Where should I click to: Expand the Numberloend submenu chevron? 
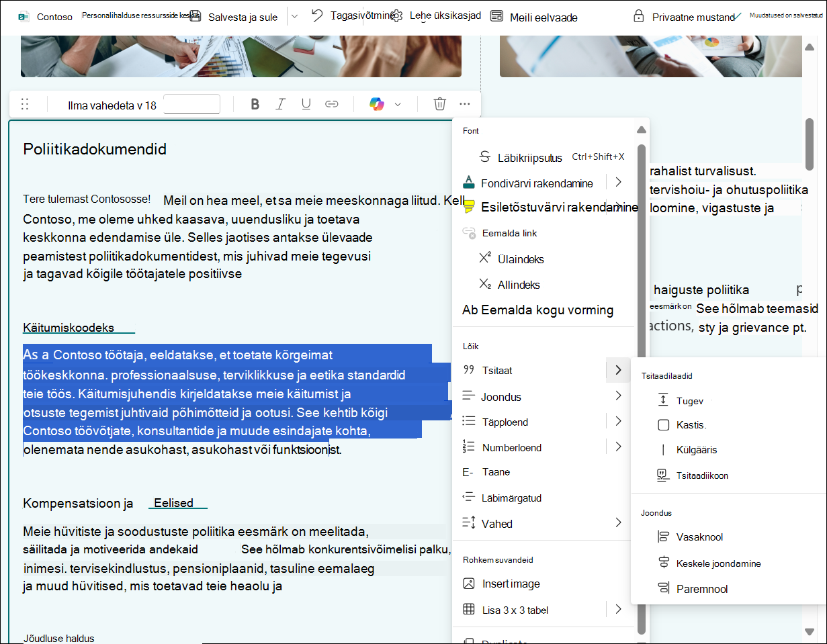[618, 447]
